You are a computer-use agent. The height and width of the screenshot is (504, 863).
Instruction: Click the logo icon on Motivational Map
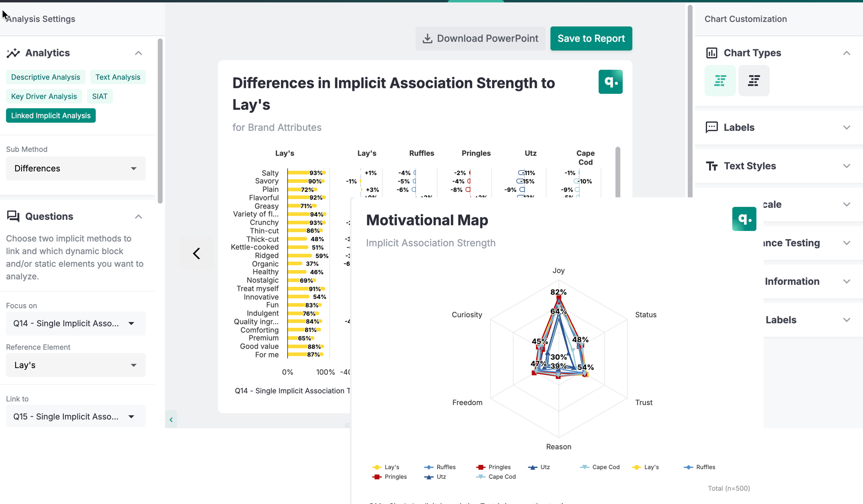click(x=744, y=219)
